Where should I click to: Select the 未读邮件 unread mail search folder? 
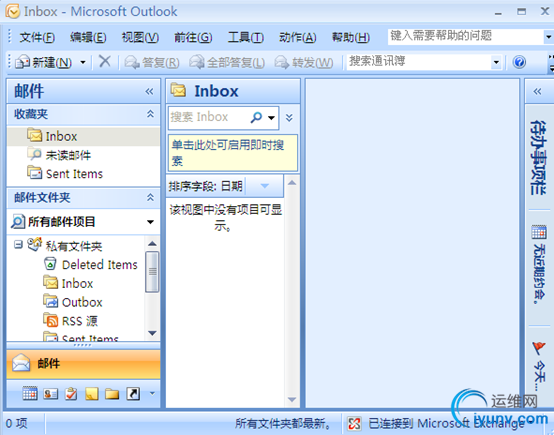coord(68,155)
